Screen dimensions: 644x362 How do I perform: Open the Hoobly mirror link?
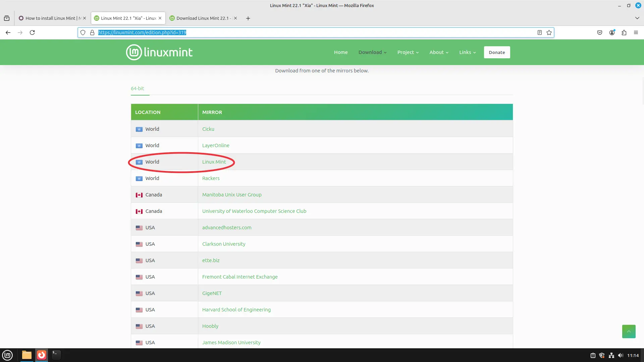(210, 326)
